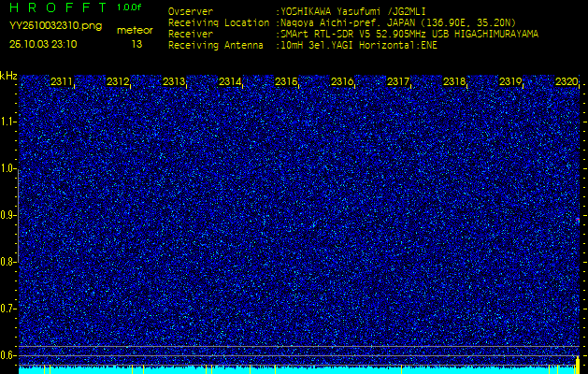
Task: Select the Nagoya Aichi-pref. JAPAN location text
Action: point(398,22)
